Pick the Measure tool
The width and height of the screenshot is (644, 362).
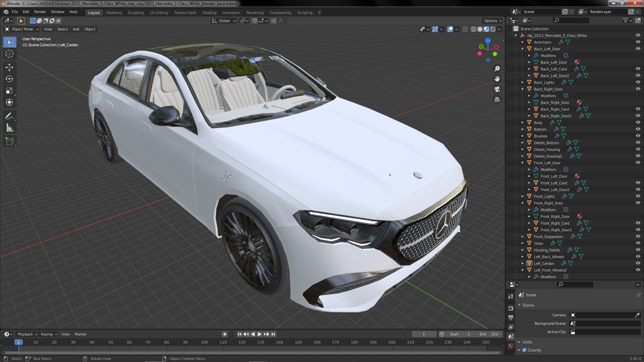click(9, 128)
